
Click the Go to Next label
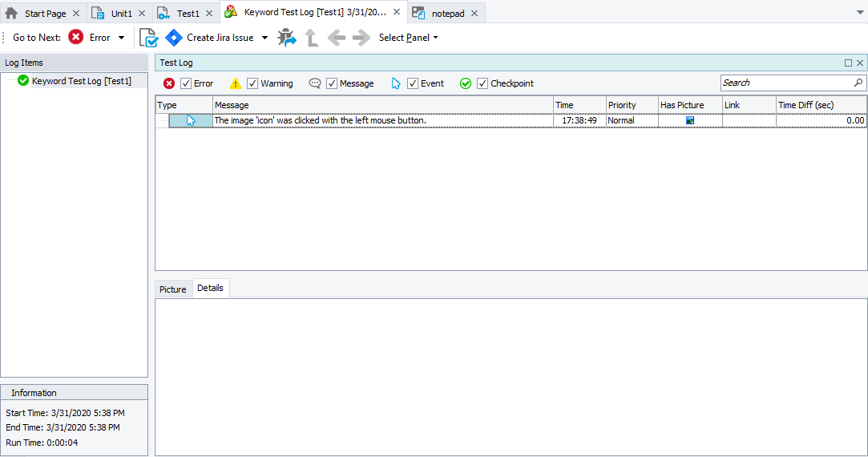[x=37, y=38]
